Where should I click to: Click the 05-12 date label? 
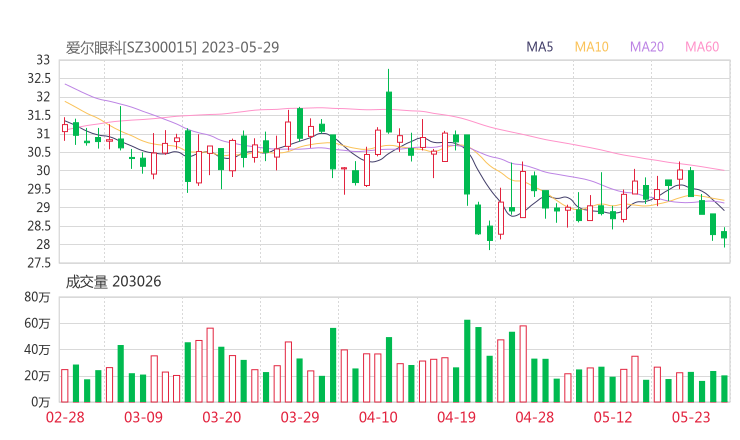pyautogui.click(x=613, y=417)
